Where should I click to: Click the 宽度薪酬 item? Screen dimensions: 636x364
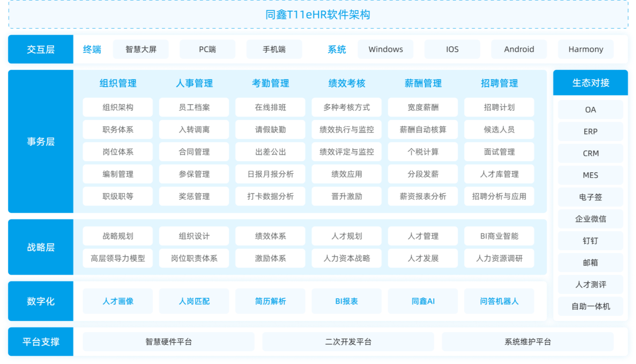[423, 107]
